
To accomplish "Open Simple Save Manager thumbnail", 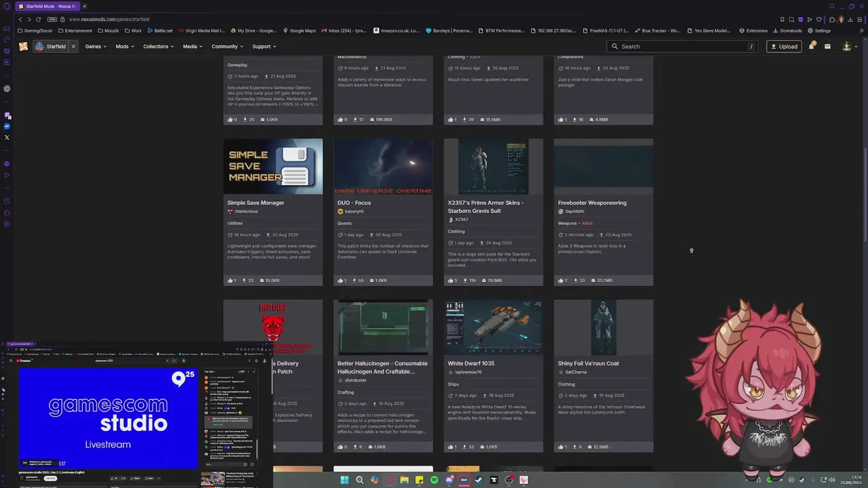I will tap(273, 166).
